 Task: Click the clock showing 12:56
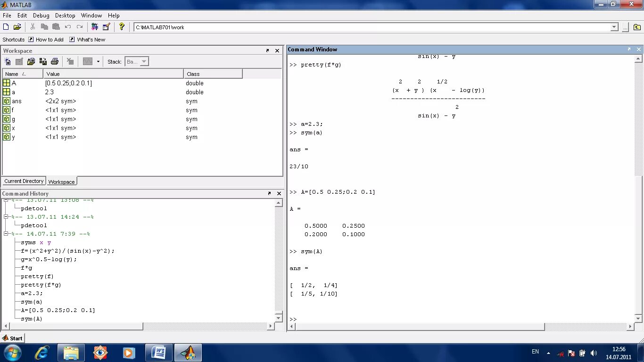619,349
